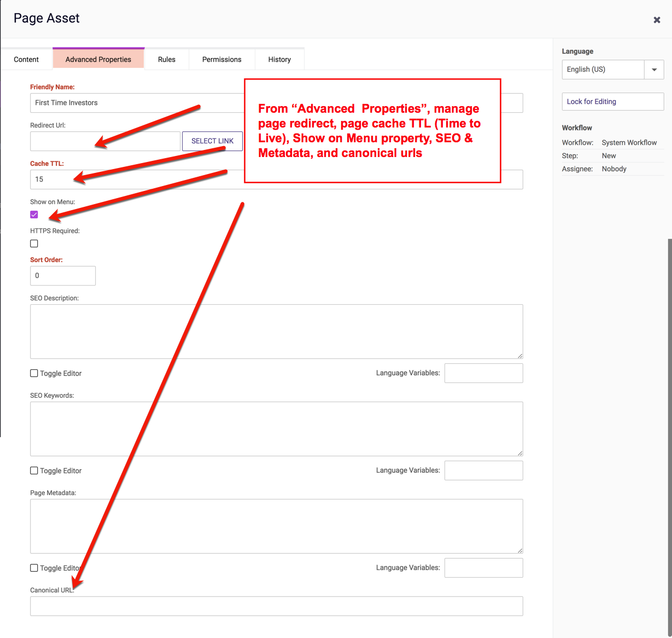Click Lock for Editing button
This screenshot has width=672, height=638.
click(x=612, y=102)
